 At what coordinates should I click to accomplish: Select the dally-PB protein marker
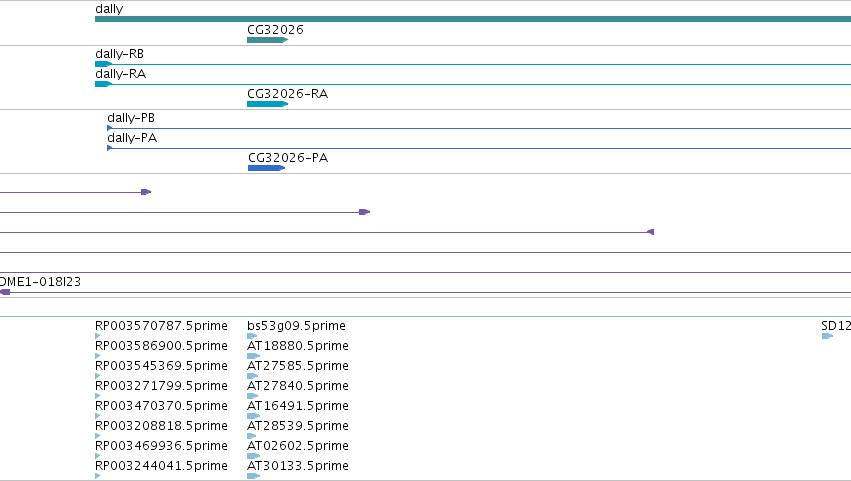pos(110,128)
